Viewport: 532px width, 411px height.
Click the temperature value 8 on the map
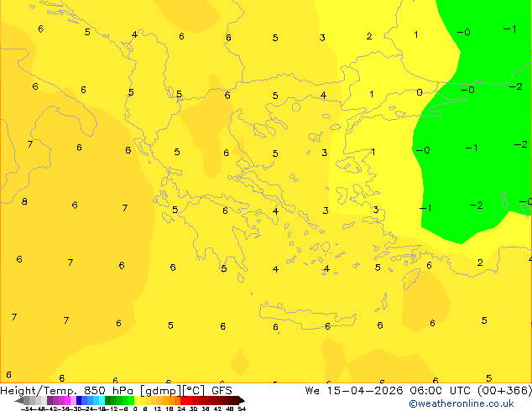point(24,202)
